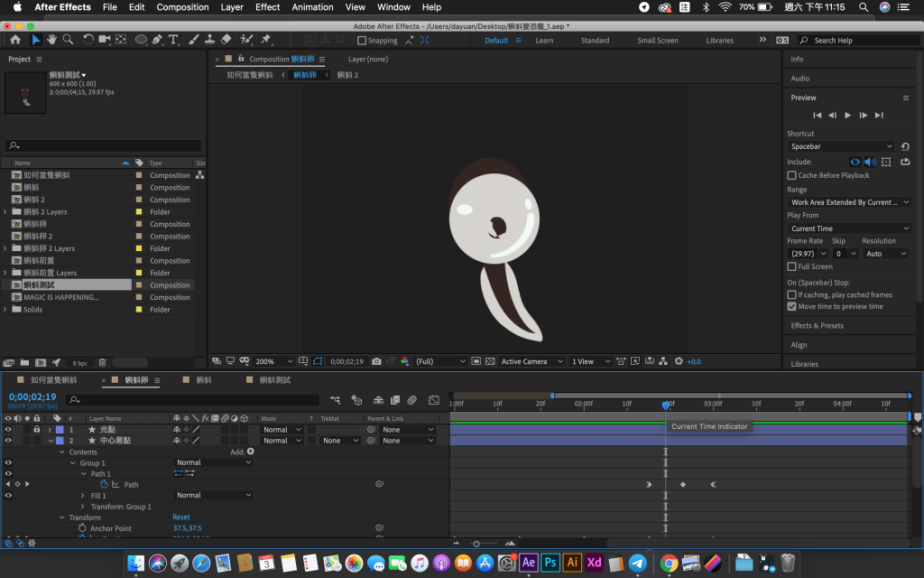The image size is (924, 578).
Task: Expand the Fill 1 property group
Action: (x=83, y=496)
